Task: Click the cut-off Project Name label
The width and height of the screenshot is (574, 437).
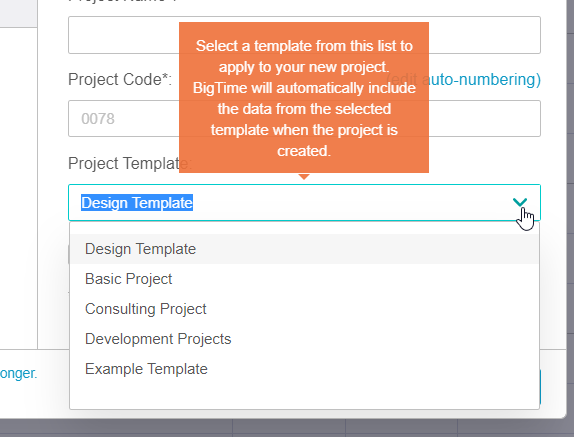Action: pyautogui.click(x=123, y=1)
